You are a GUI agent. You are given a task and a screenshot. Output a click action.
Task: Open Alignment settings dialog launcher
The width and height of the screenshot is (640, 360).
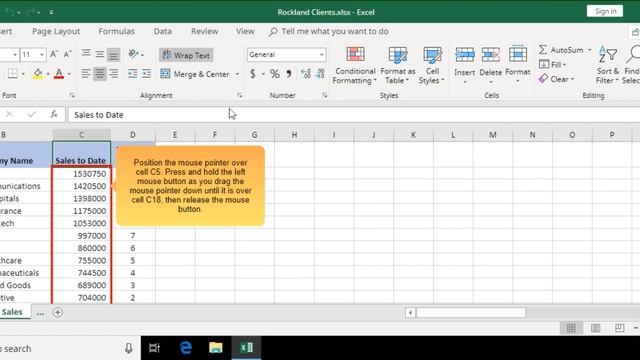pyautogui.click(x=240, y=96)
